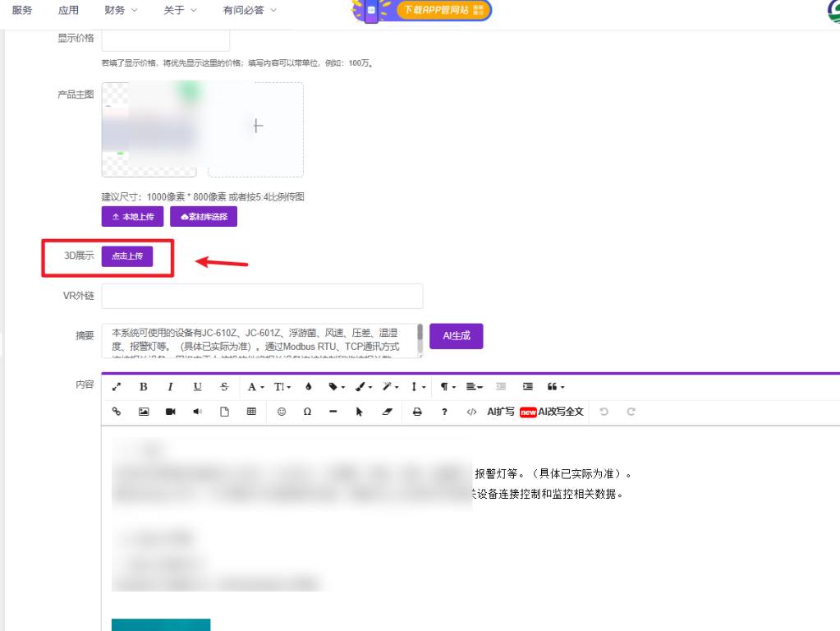
Task: Open magic wand style dropdown
Action: coord(390,386)
